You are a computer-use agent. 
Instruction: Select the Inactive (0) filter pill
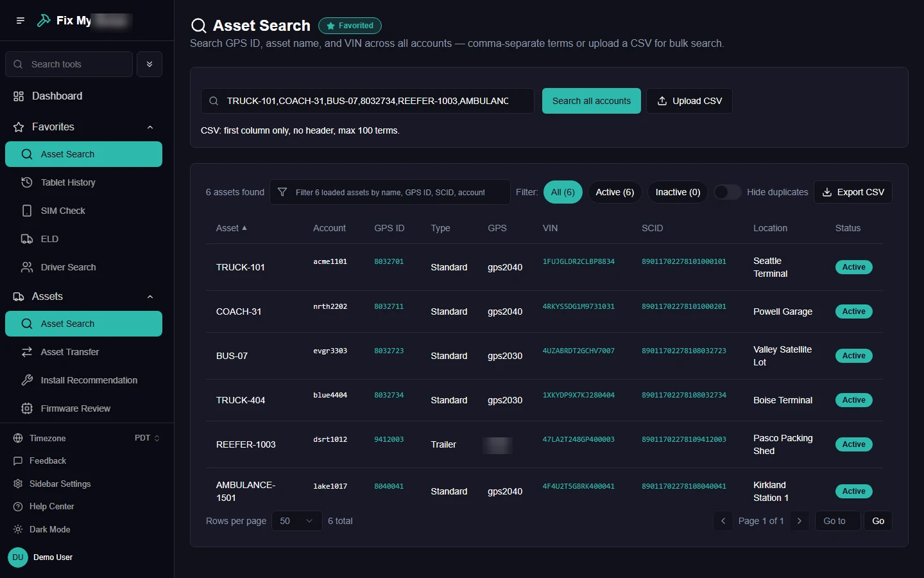coord(678,192)
